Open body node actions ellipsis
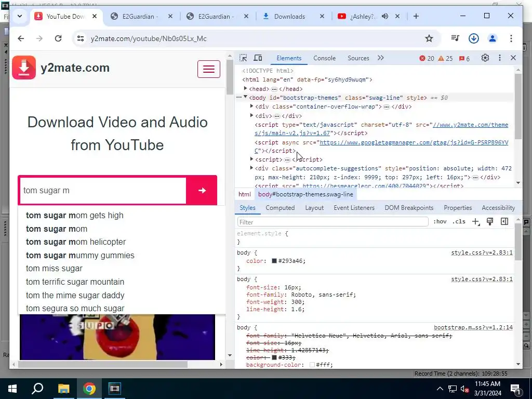This screenshot has width=532, height=399. (x=239, y=97)
